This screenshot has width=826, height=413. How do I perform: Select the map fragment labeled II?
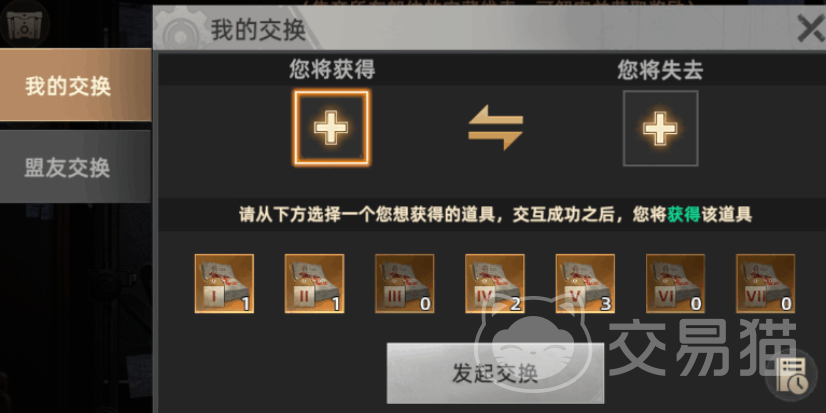coord(314,283)
